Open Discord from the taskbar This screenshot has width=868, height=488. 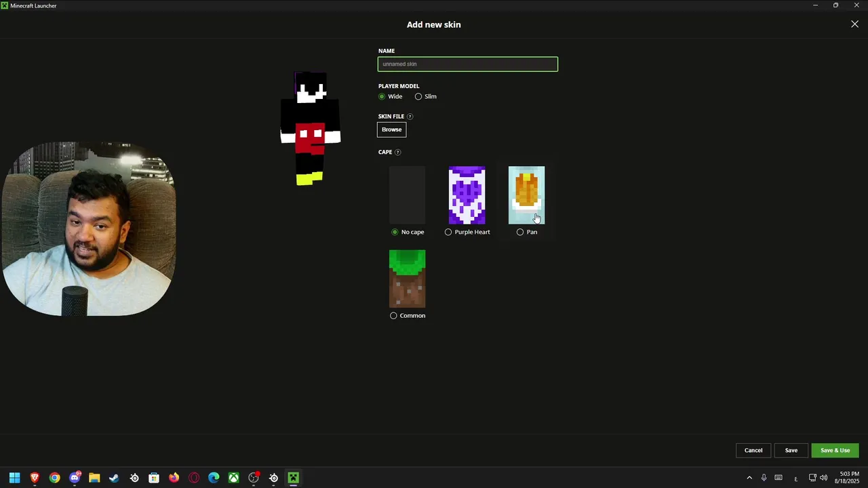(75, 478)
